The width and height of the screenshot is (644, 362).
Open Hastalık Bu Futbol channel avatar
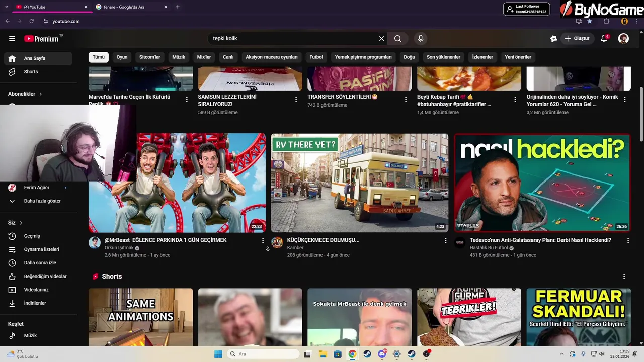[x=460, y=243]
